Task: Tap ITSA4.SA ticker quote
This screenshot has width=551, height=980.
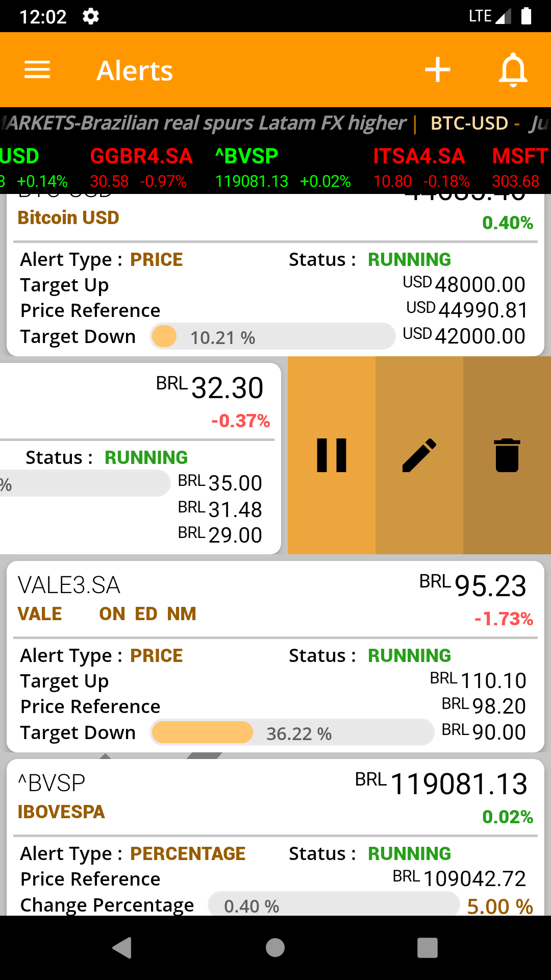Action: coord(420,167)
